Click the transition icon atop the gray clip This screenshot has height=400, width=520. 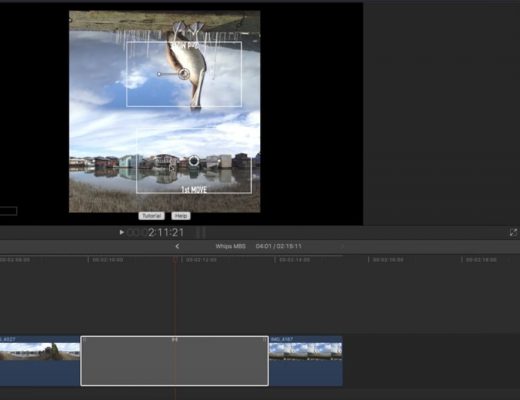point(175,340)
